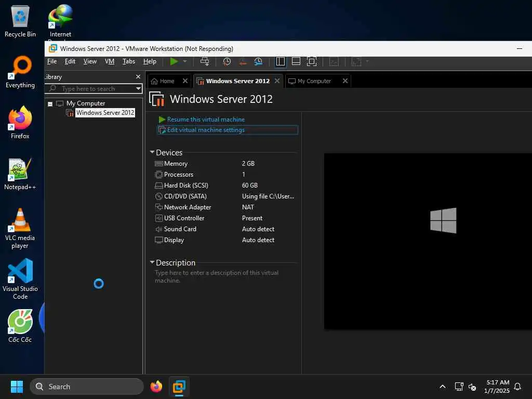Open the clock showing 5:17 AM
Image resolution: width=532 pixels, height=399 pixels.
pyautogui.click(x=497, y=387)
